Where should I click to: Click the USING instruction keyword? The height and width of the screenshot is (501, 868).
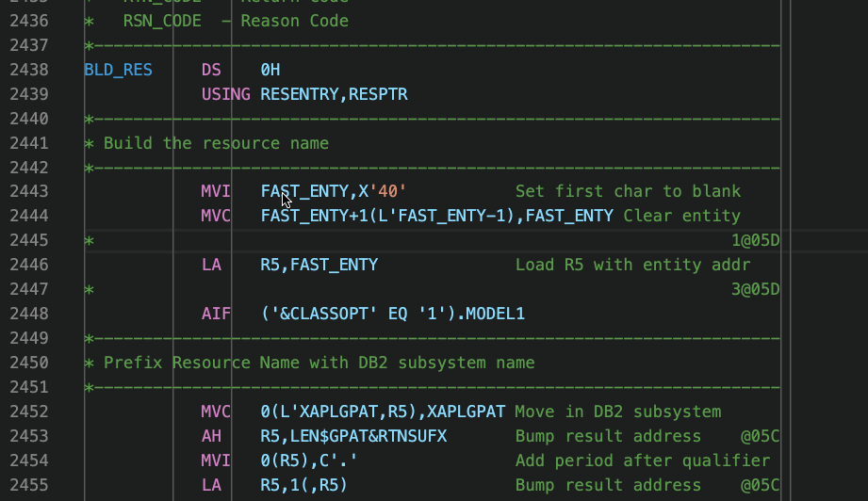pyautogui.click(x=226, y=94)
